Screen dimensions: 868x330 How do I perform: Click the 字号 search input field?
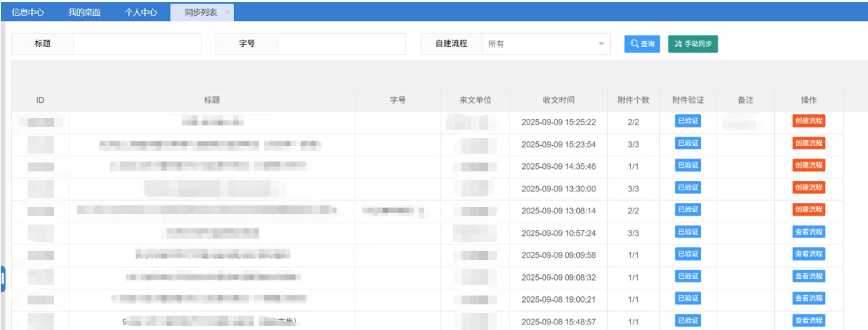click(x=341, y=44)
